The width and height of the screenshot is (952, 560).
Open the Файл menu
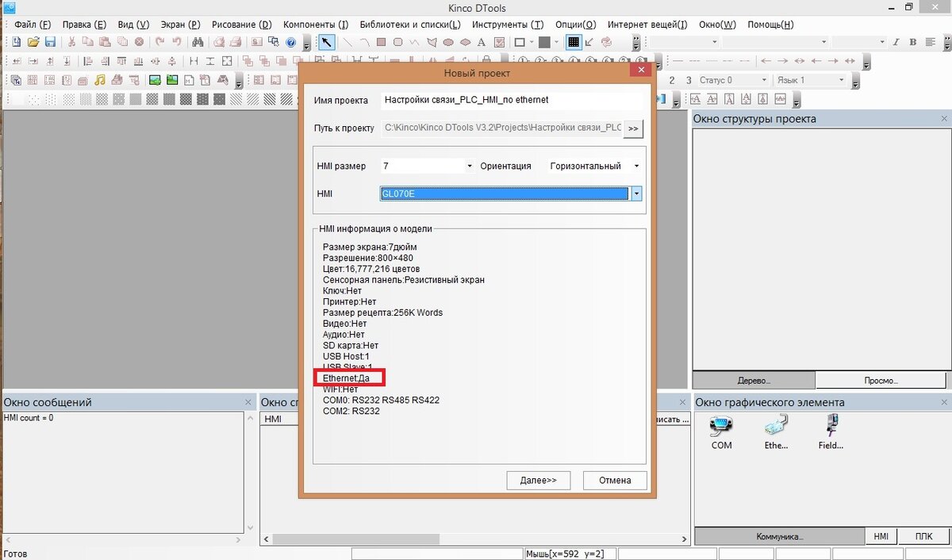tap(33, 25)
